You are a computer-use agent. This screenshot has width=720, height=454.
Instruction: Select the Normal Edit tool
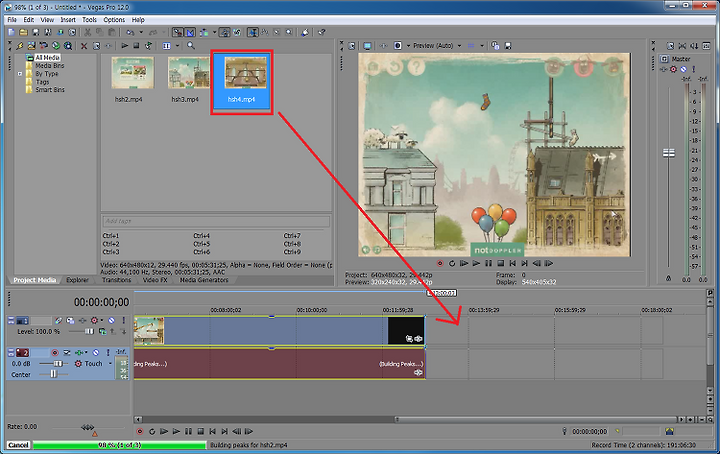(253, 32)
